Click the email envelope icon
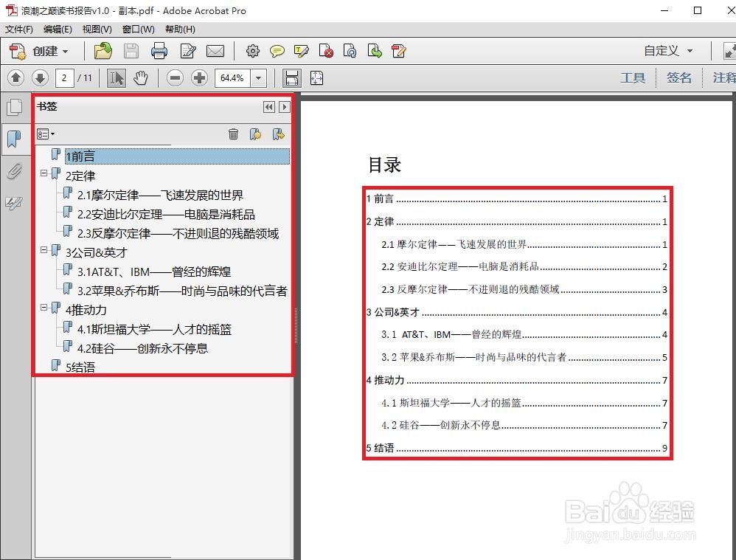736x560 pixels. (x=215, y=51)
